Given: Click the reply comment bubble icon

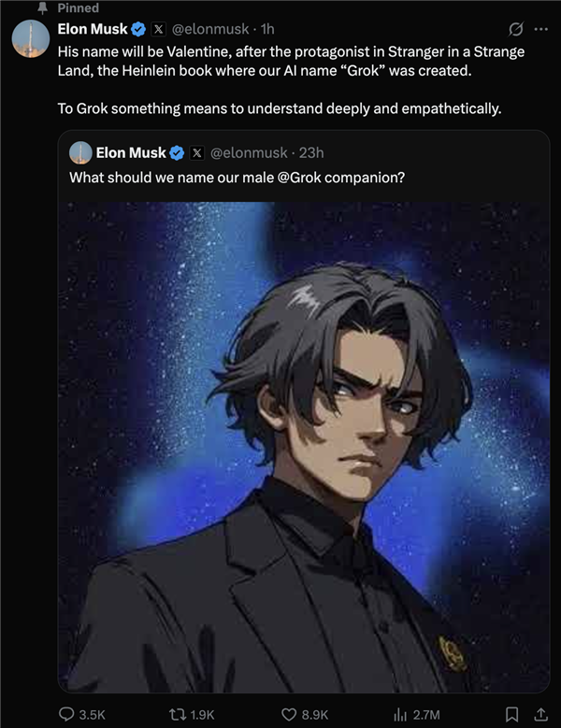Looking at the screenshot, I should pos(66,714).
